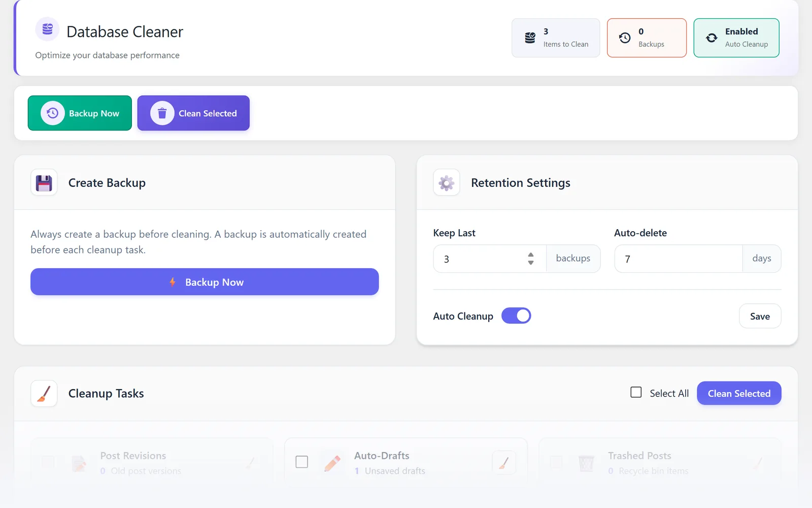Image resolution: width=812 pixels, height=508 pixels.
Task: Click the 'Post Revisions' task title
Action: pyautogui.click(x=133, y=456)
